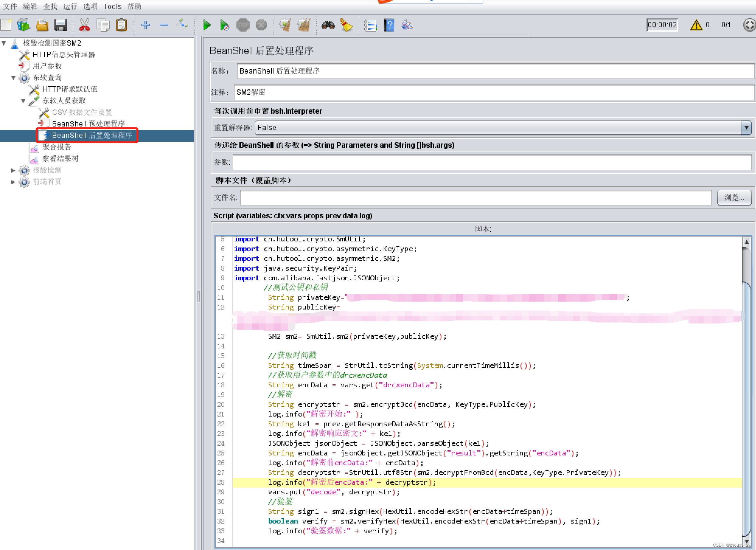Open the 编辑 menu
The height and width of the screenshot is (550, 756).
tap(30, 6)
